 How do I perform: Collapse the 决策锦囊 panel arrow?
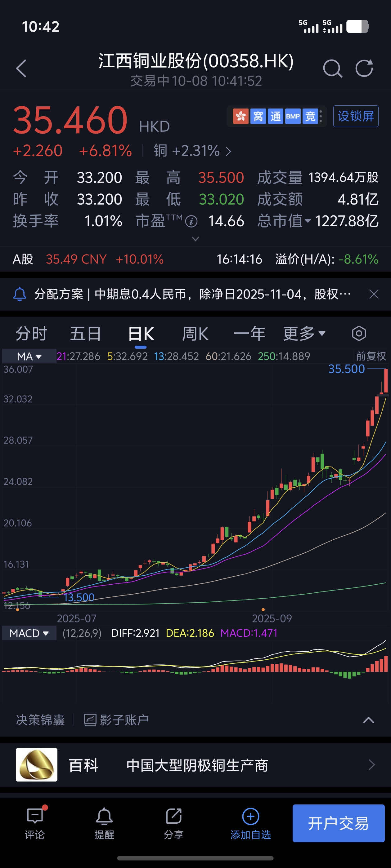(368, 720)
